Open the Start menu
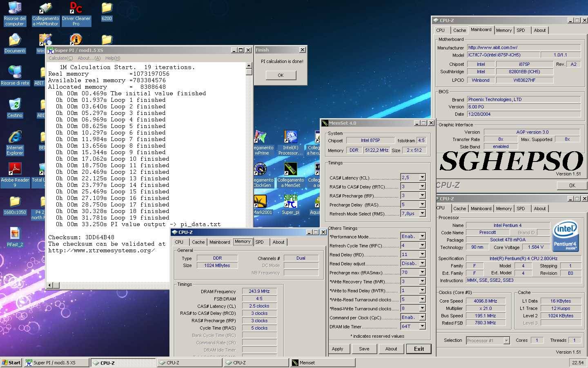 (11, 363)
